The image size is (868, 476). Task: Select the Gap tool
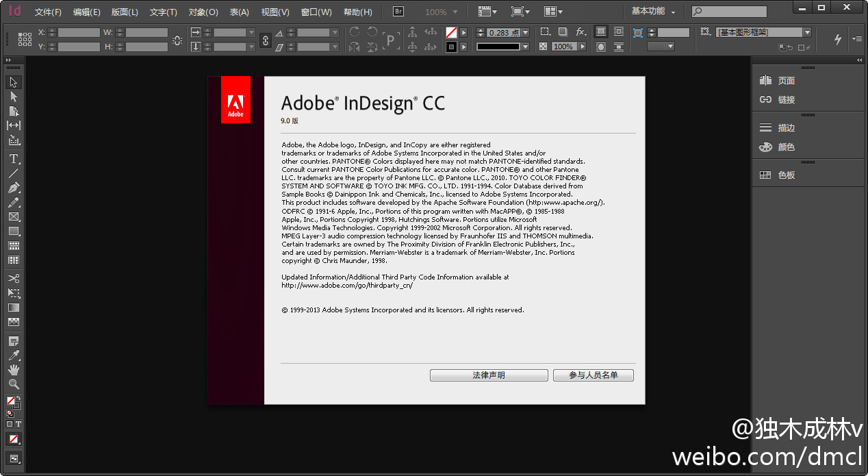pos(14,125)
